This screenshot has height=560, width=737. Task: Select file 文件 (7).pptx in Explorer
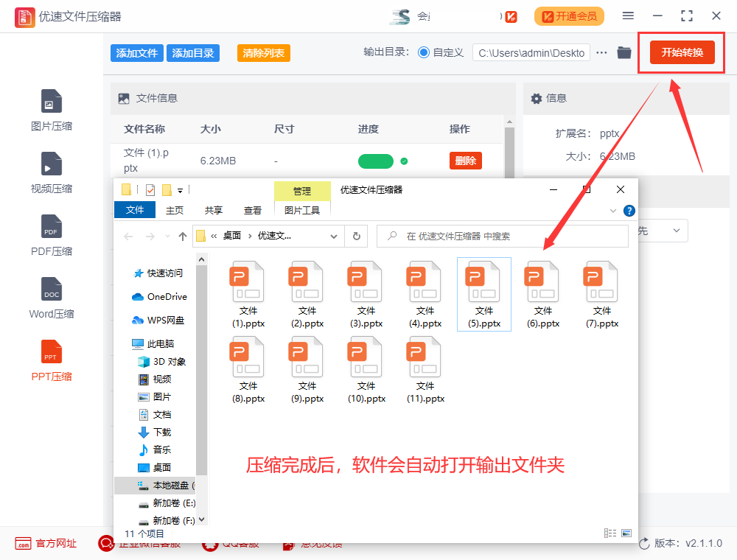tap(602, 295)
